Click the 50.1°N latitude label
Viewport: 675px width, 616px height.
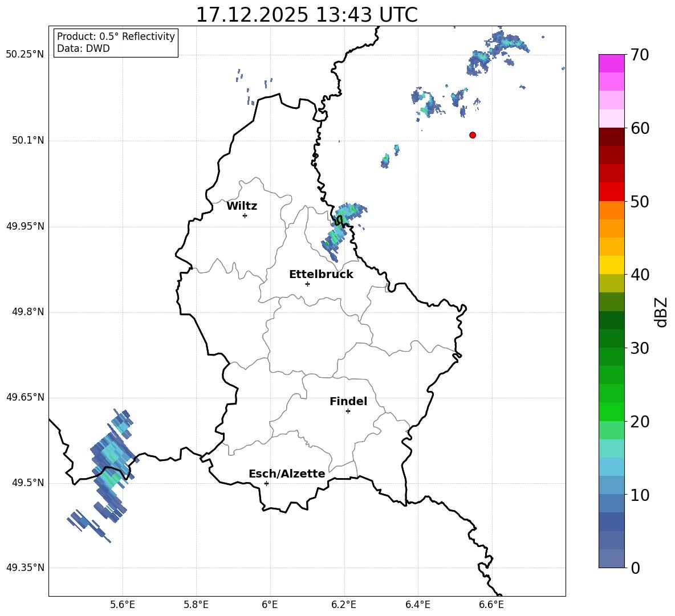pyautogui.click(x=27, y=140)
